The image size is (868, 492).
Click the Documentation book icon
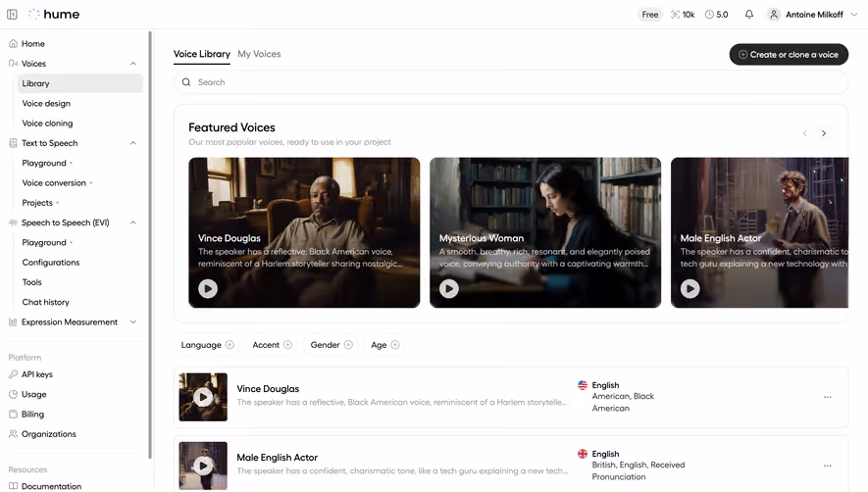13,486
